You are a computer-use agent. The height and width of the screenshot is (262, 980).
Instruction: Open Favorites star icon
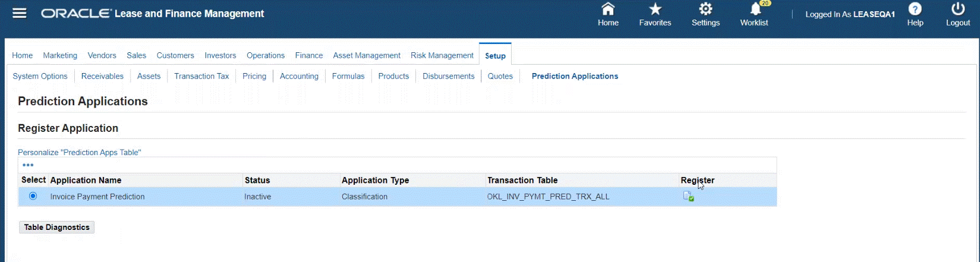655,15
